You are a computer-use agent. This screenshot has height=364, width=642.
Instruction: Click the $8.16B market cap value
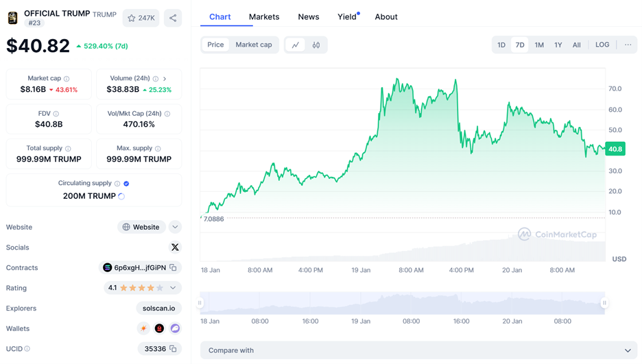[33, 89]
